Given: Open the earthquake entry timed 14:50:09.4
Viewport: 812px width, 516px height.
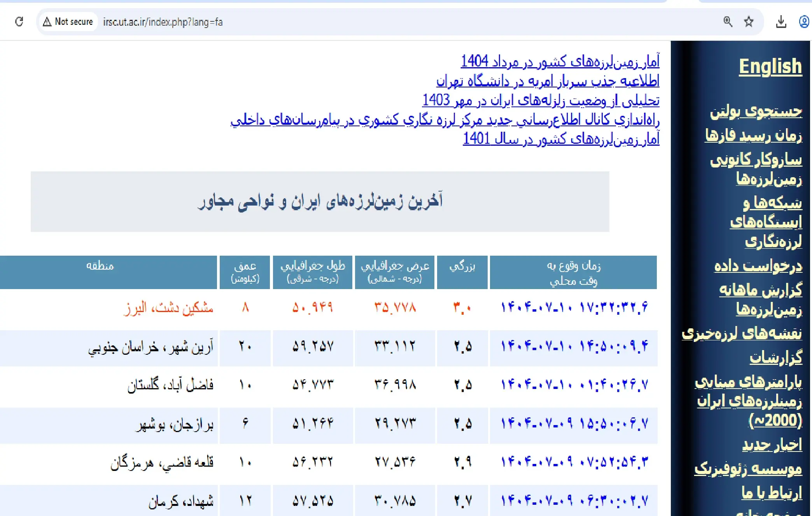Looking at the screenshot, I should coord(574,346).
